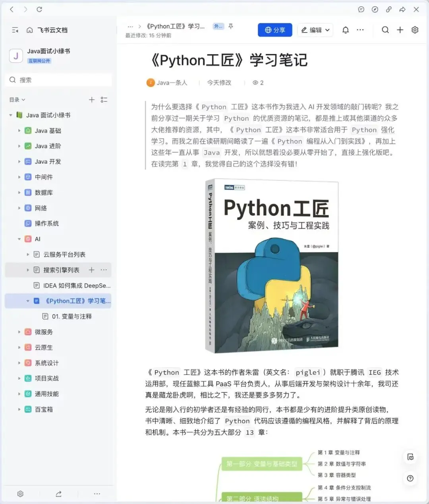Viewport: 429px width, 504px height.
Task: Go back with the left arrow
Action: click(12, 9)
